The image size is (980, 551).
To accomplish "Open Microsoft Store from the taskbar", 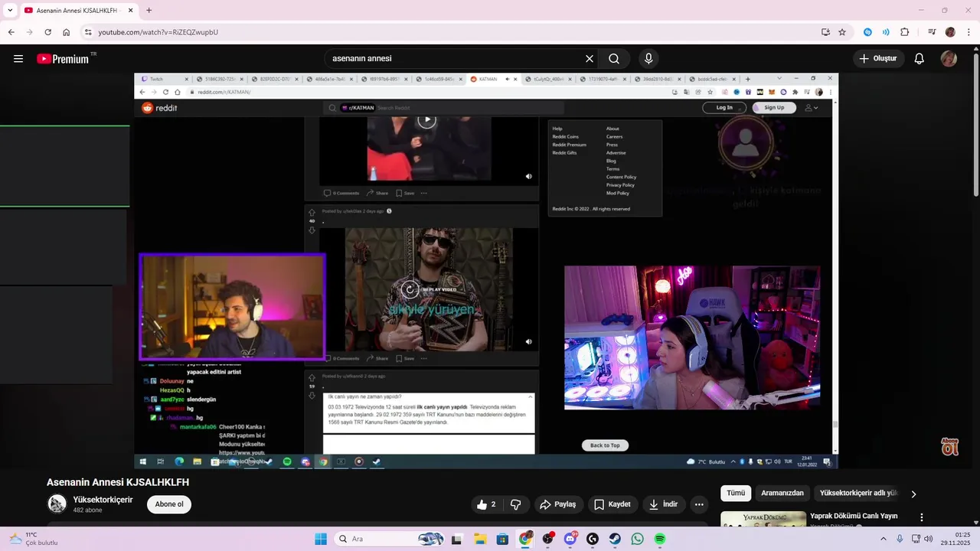I will coord(503,539).
